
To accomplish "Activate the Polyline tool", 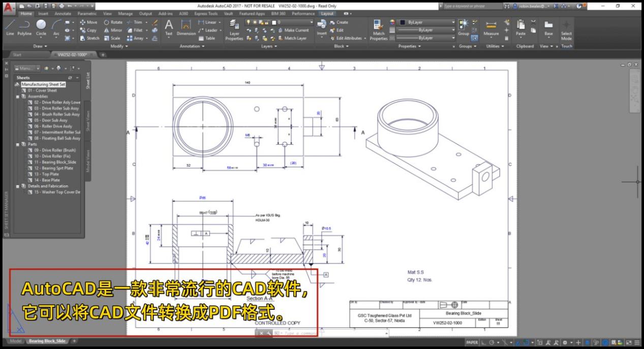I will [x=24, y=27].
